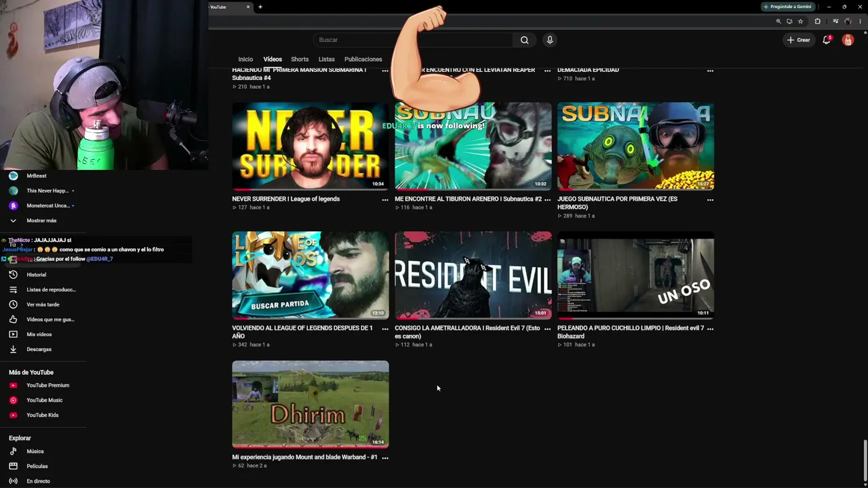
Task: Click the install app icon in address bar
Action: (x=789, y=22)
